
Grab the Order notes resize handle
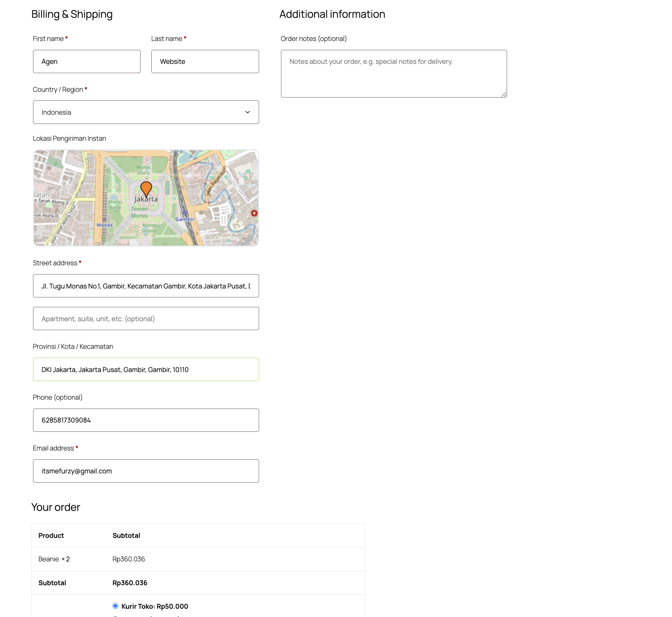click(x=504, y=94)
